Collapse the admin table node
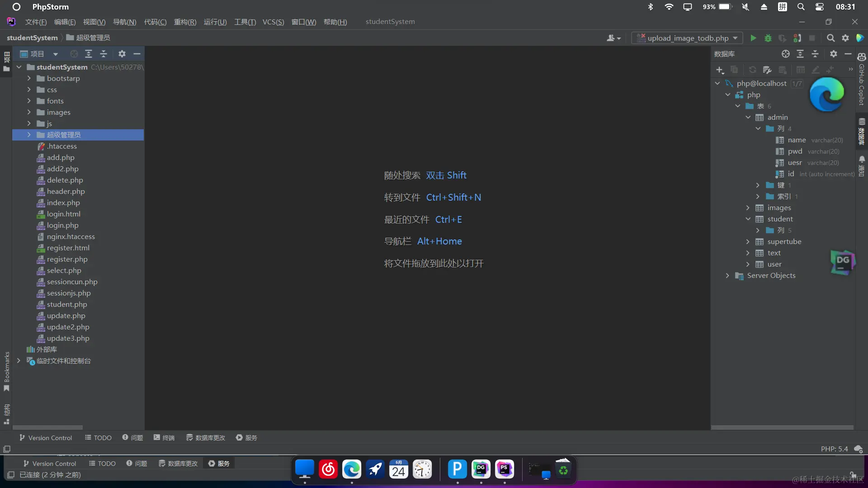 748,117
